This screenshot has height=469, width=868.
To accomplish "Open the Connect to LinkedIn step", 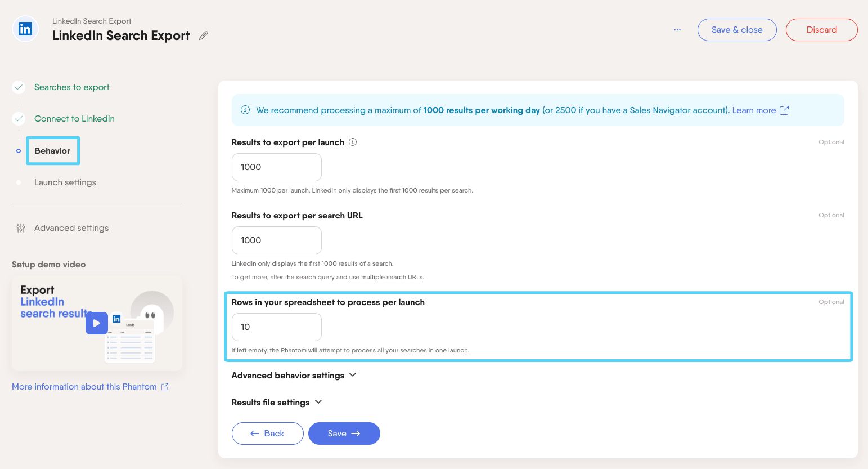I will pyautogui.click(x=74, y=119).
